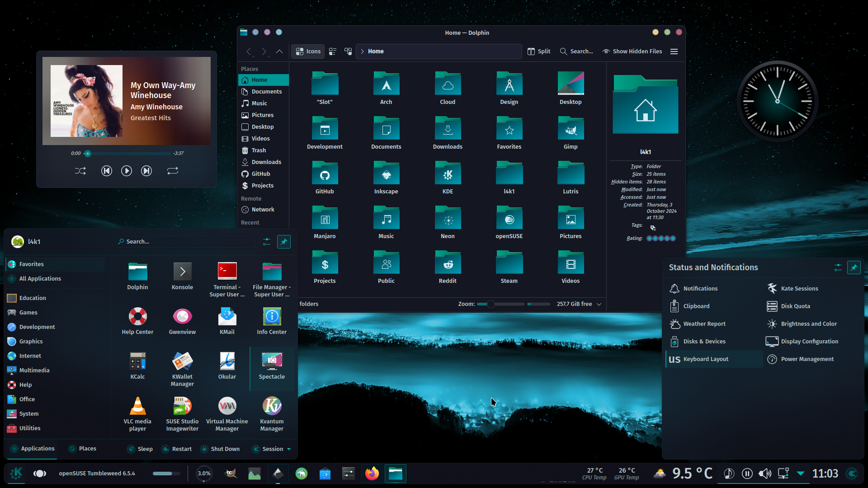Image resolution: width=868 pixels, height=488 pixels.
Task: Toggle Split view in Dolphin
Action: (539, 52)
